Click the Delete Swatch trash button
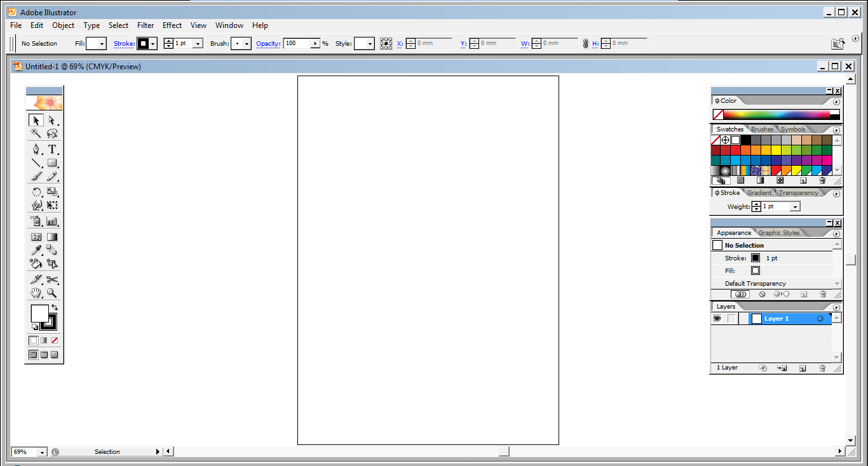868x466 pixels. click(822, 180)
